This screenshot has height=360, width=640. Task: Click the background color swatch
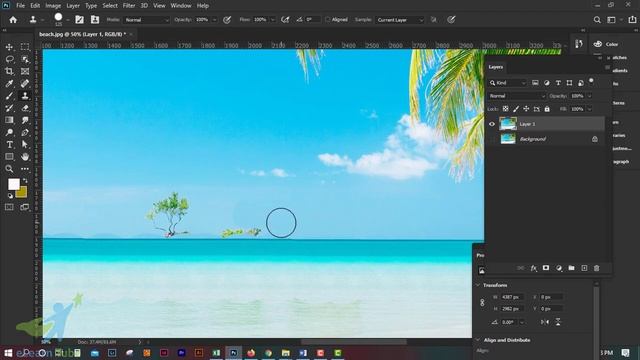[22, 192]
